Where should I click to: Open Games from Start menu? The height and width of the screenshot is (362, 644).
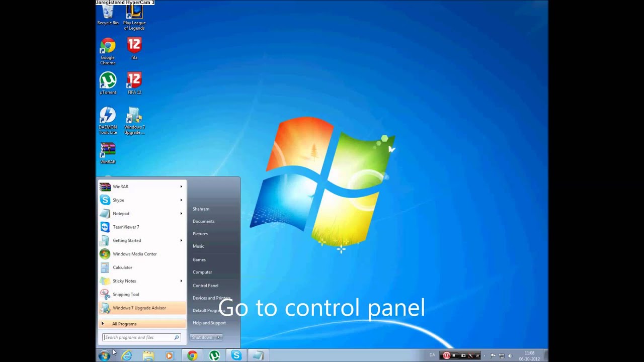point(199,259)
